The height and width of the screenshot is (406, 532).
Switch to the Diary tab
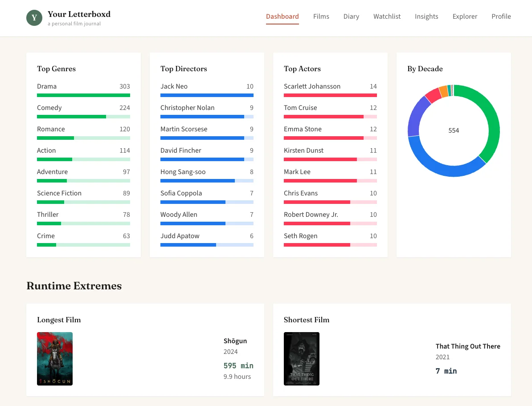351,16
